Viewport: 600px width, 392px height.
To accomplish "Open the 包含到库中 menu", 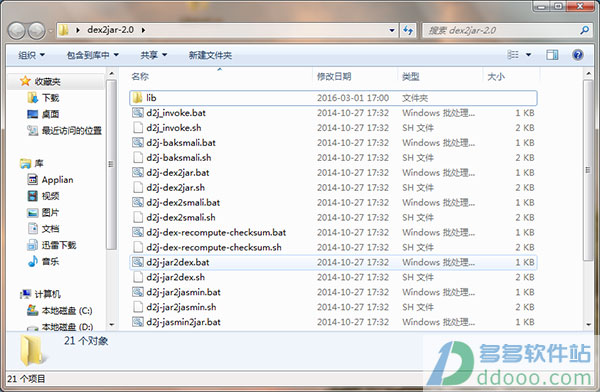I will click(93, 55).
